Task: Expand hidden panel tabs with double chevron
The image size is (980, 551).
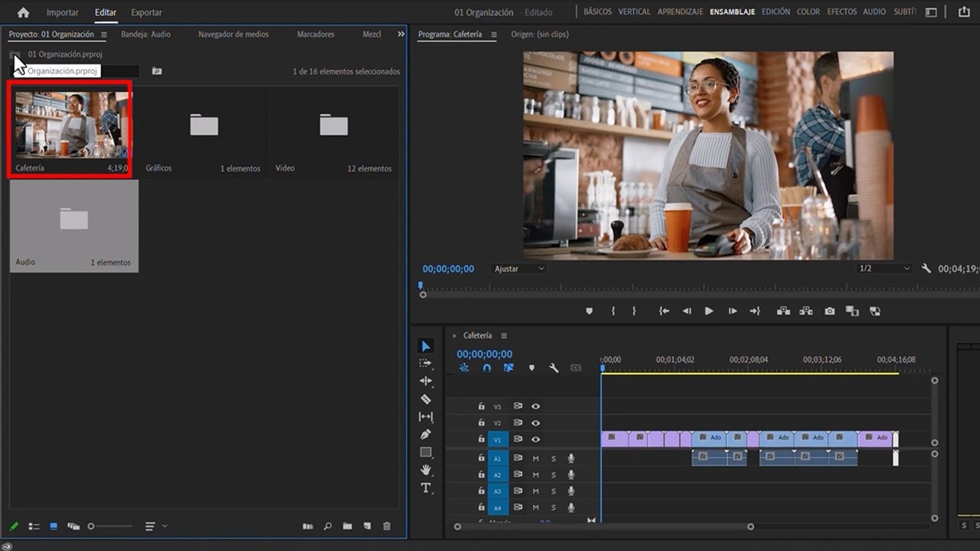Action: tap(400, 34)
